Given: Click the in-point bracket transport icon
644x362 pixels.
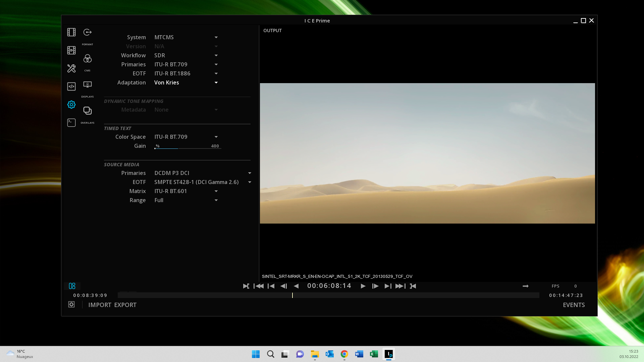Looking at the screenshot, I should tap(246, 286).
